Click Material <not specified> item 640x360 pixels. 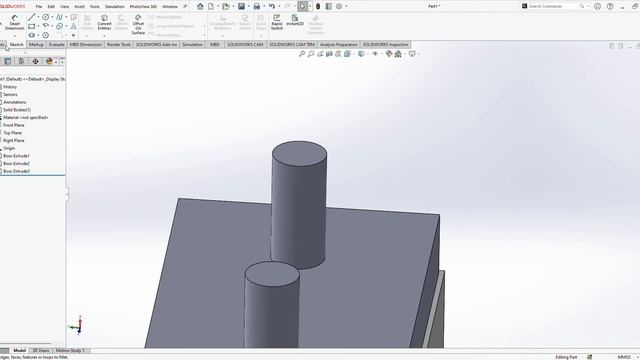point(26,118)
